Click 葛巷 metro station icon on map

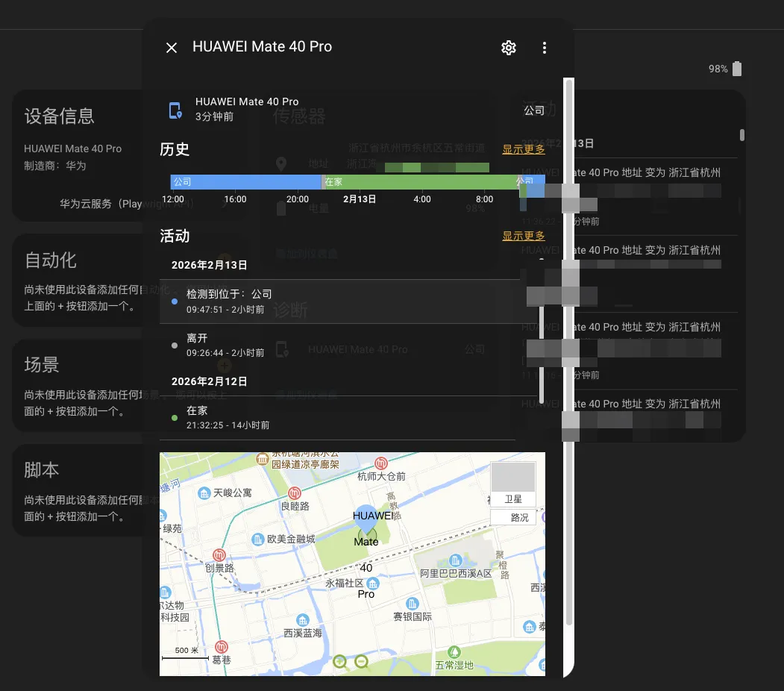[x=221, y=646]
